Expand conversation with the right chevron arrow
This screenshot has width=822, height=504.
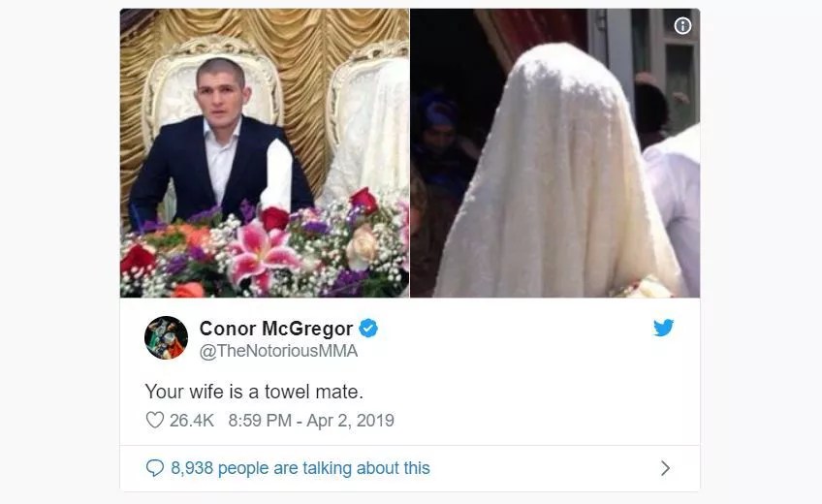[x=665, y=468]
